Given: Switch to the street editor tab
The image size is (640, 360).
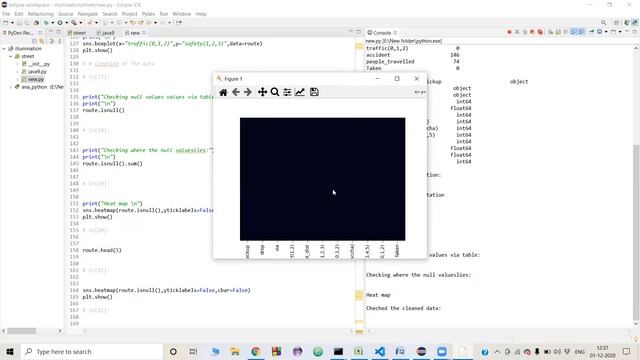Looking at the screenshot, I should pyautogui.click(x=77, y=33).
